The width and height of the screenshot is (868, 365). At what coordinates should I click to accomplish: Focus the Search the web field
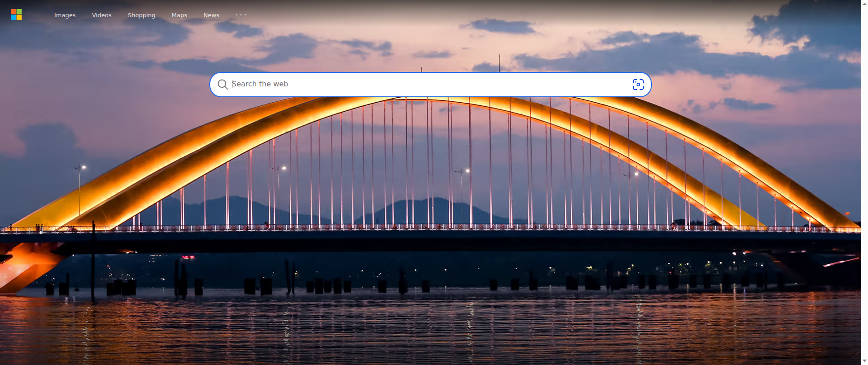[429, 84]
